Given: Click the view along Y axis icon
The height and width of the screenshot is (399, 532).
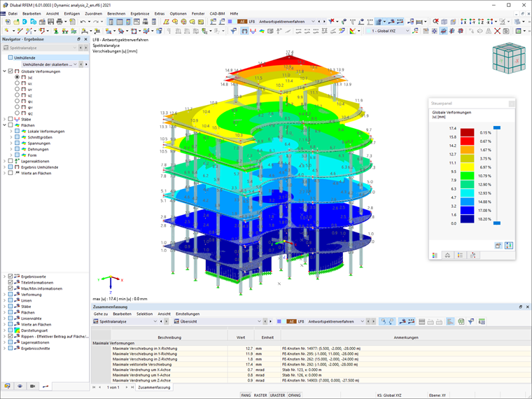Looking at the screenshot, I should pyautogui.click(x=472, y=22).
